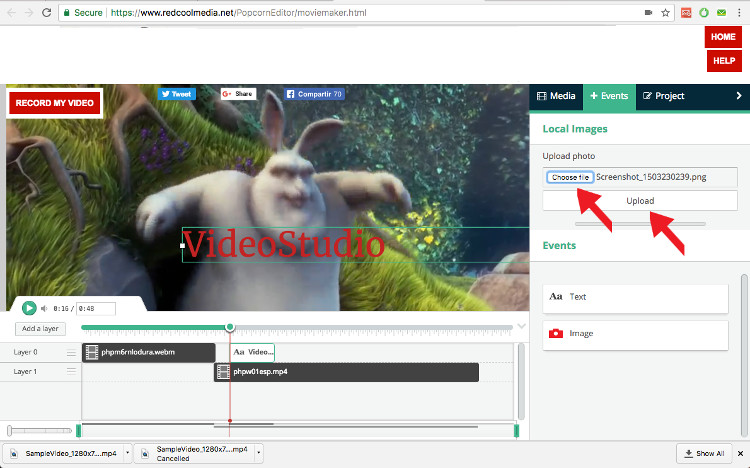Open cancelled download's options arrow
Image resolution: width=750 pixels, height=468 pixels.
click(259, 453)
